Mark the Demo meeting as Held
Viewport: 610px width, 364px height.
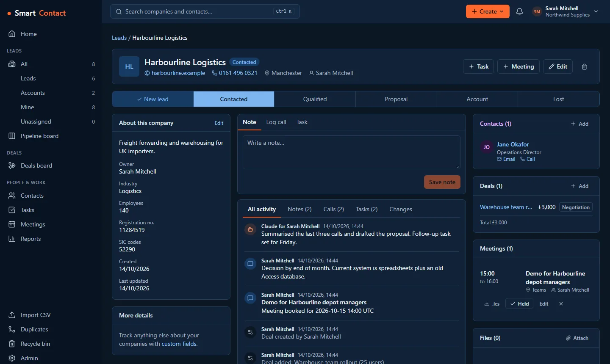coord(519,304)
